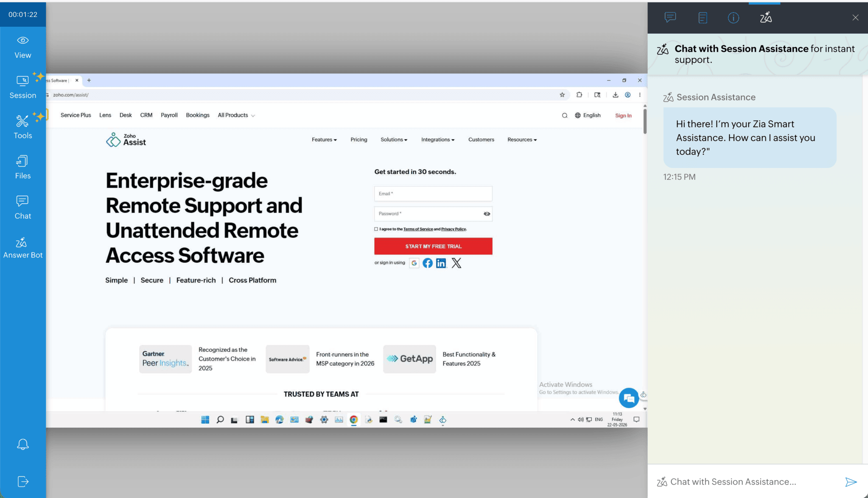Send the Session Assistance message
Image resolution: width=868 pixels, height=498 pixels.
pyautogui.click(x=851, y=482)
